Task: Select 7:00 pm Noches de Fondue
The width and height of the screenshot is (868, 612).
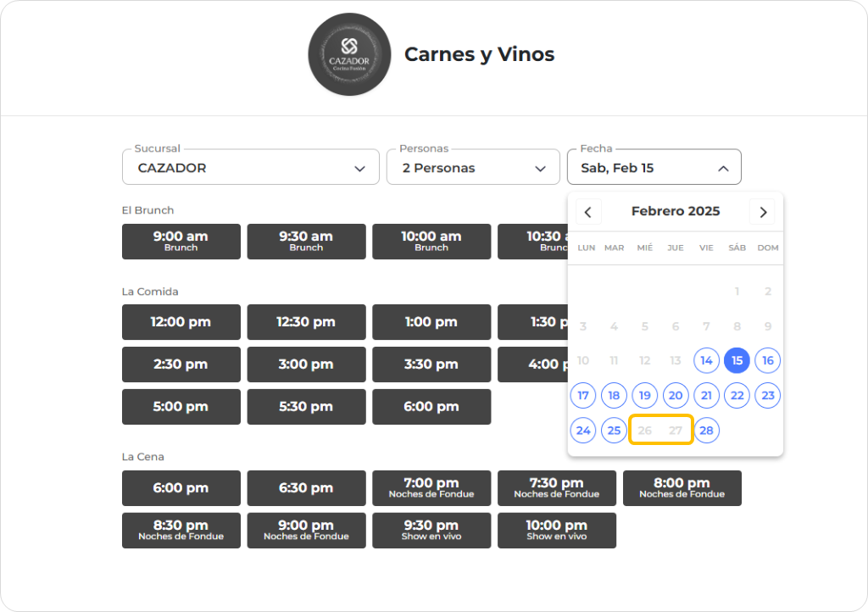Action: point(431,488)
